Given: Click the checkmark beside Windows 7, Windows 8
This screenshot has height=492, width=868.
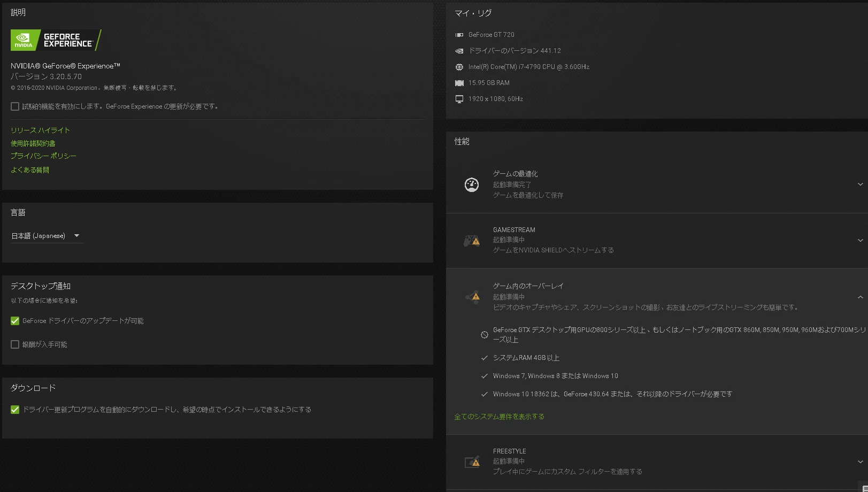Looking at the screenshot, I should (x=484, y=376).
